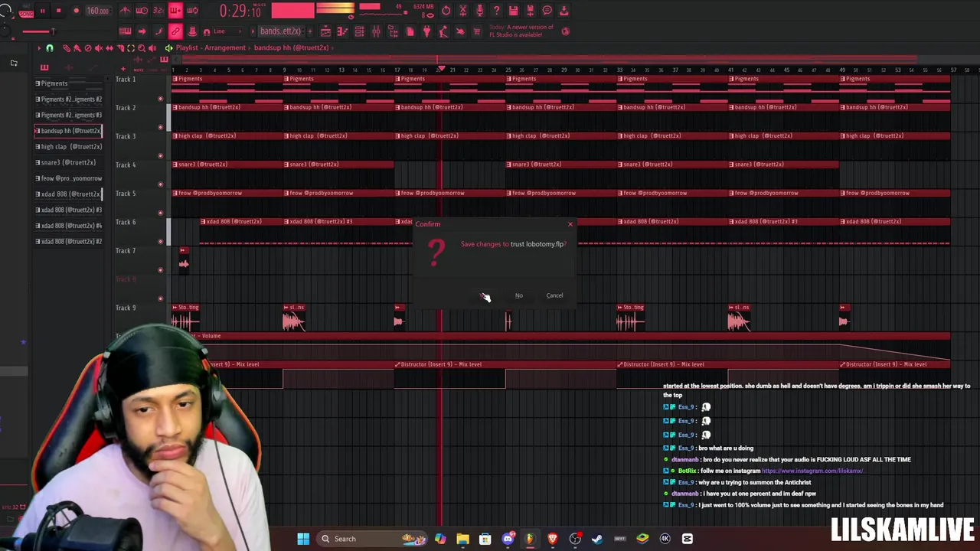Screen dimensions: 980x551
Task: Open the shopping cart content library icon
Action: click(477, 31)
